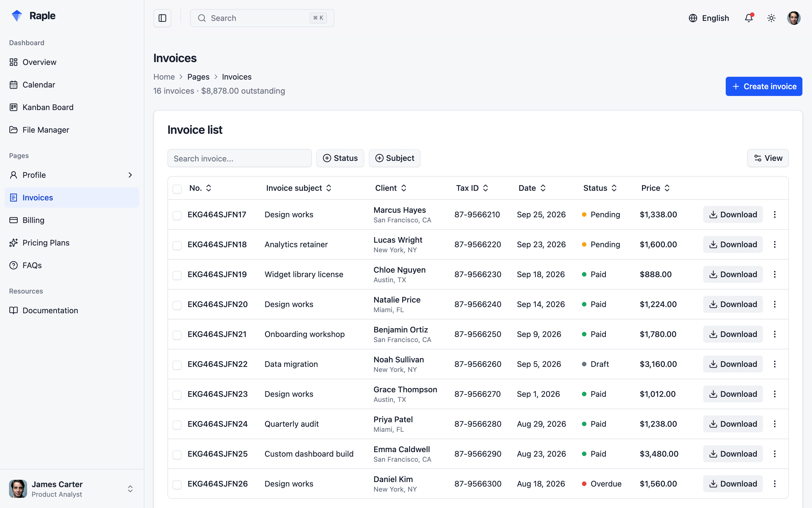The image size is (812, 508).
Task: Click the globe language icon
Action: coord(693,18)
